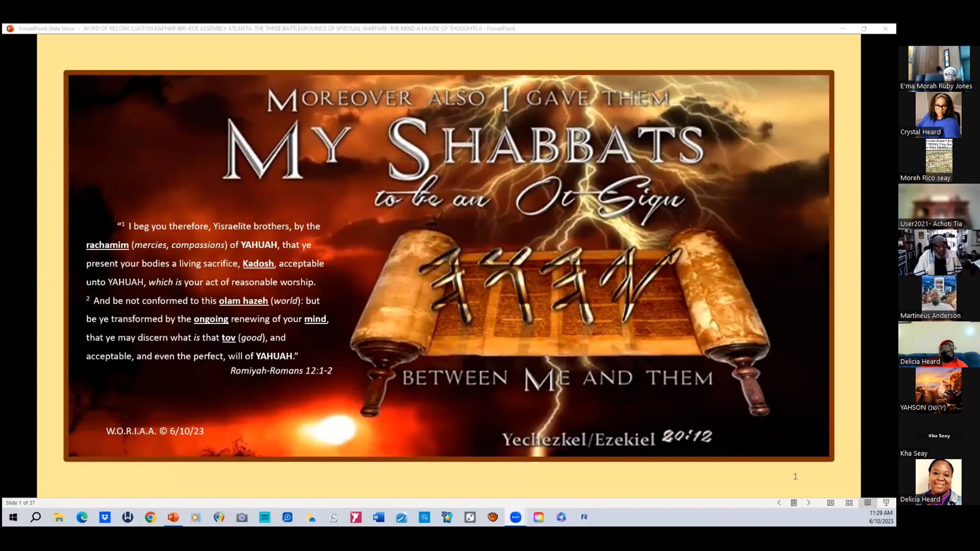Image resolution: width=980 pixels, height=551 pixels.
Task: Open Google Chrome from taskbar
Action: tap(150, 518)
